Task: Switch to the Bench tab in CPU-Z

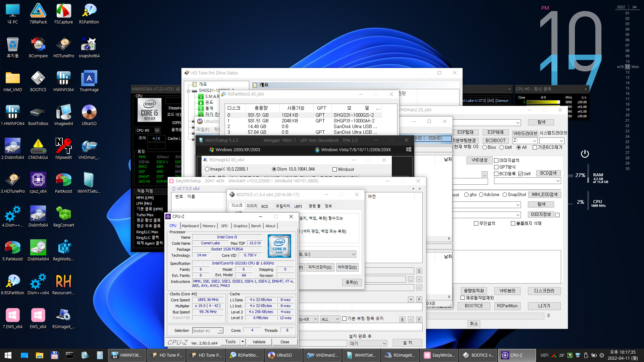Action: click(256, 226)
